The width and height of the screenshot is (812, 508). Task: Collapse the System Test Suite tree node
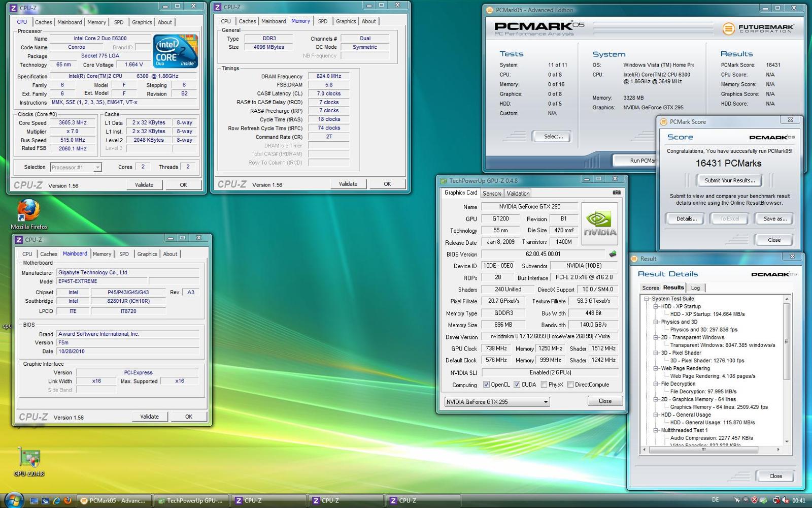[x=647, y=299]
